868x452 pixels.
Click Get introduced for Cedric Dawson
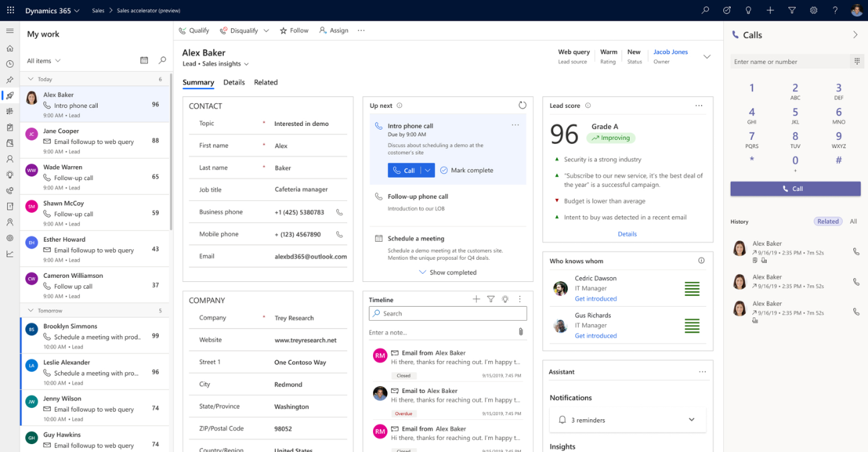pyautogui.click(x=595, y=299)
